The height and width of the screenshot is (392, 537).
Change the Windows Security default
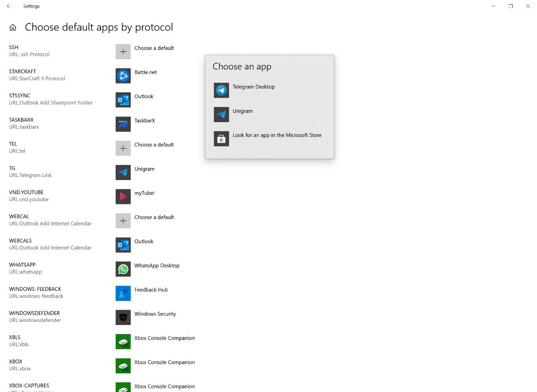(x=155, y=314)
